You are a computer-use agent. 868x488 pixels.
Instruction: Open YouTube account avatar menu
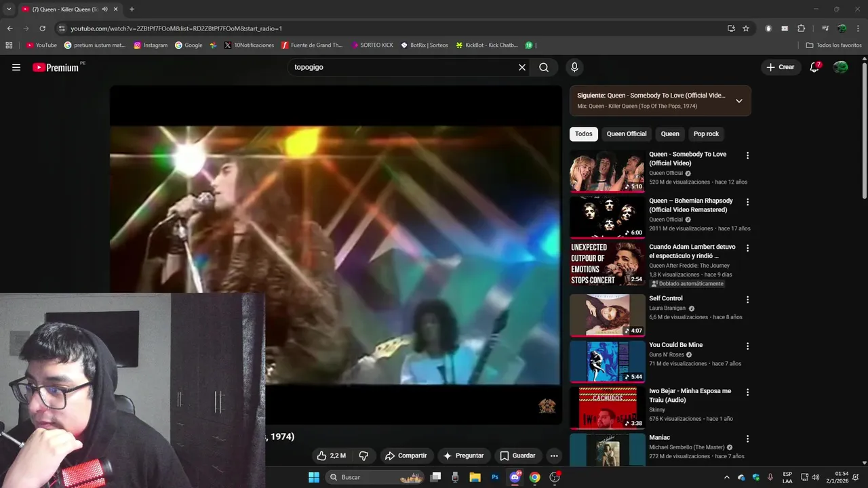(x=841, y=67)
